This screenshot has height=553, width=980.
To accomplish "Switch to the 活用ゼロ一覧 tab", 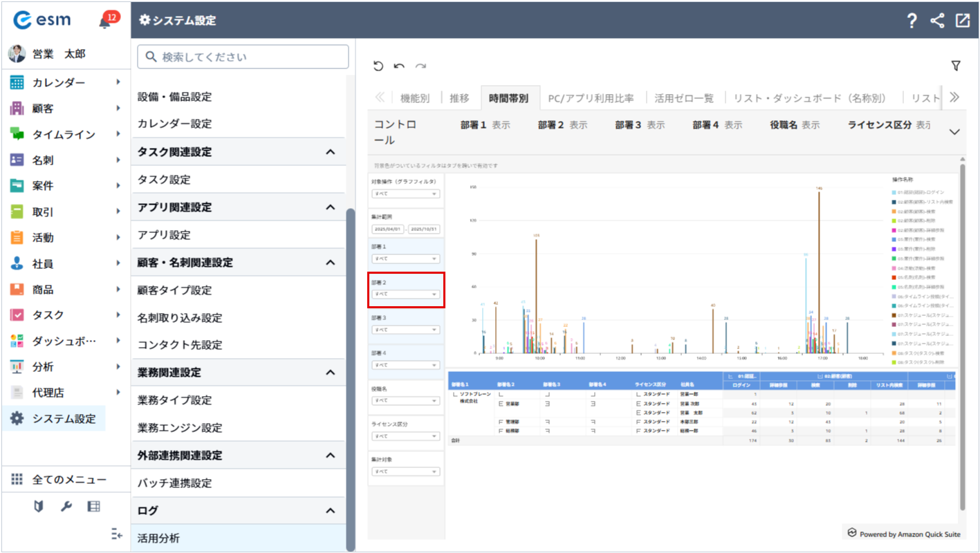I will pyautogui.click(x=683, y=98).
